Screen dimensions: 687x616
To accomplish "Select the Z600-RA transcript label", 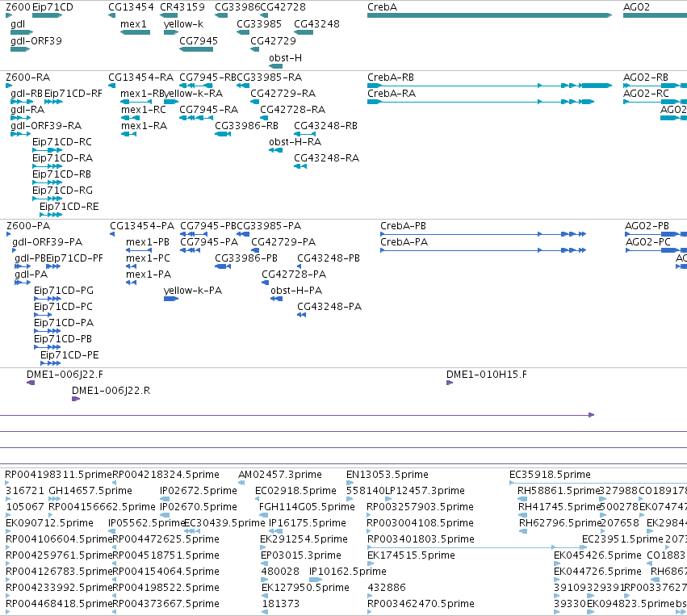I will (28, 78).
